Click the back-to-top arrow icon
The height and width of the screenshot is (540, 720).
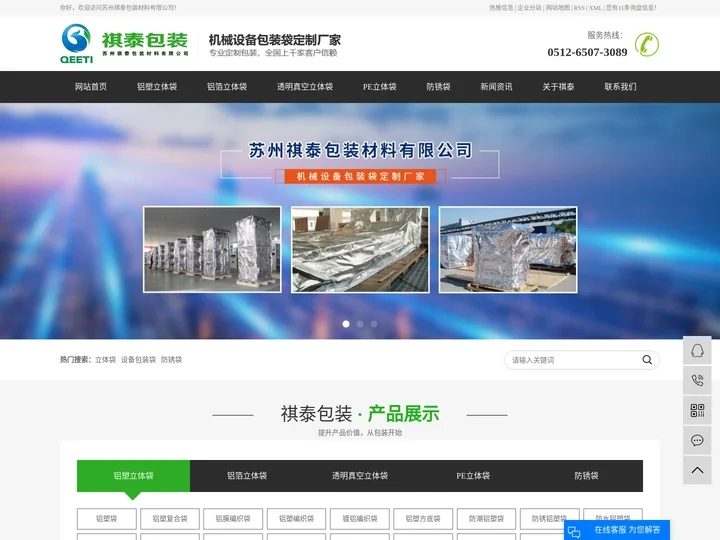[697, 470]
